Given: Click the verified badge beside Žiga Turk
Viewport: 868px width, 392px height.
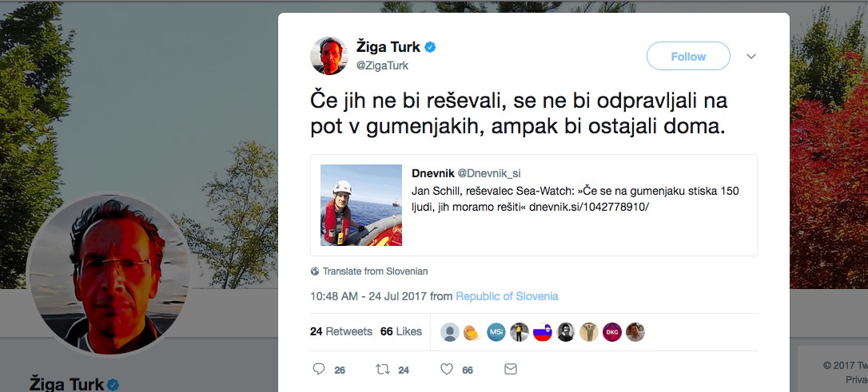Looking at the screenshot, I should (430, 48).
